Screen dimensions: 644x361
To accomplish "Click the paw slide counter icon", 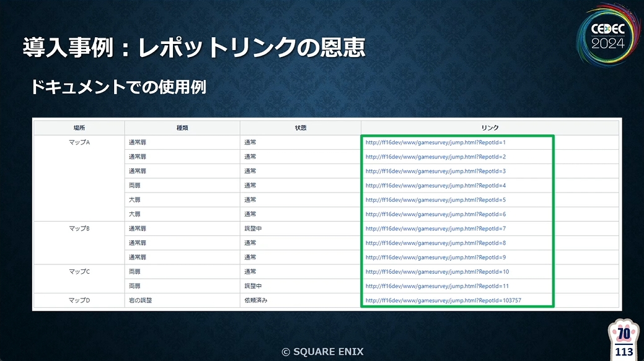I will pos(624,339).
